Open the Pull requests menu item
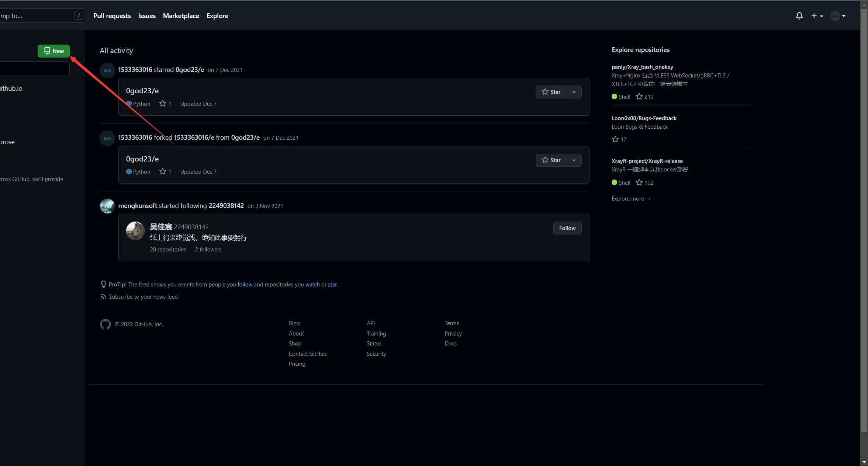Screen dimensions: 868x466 click(x=112, y=16)
